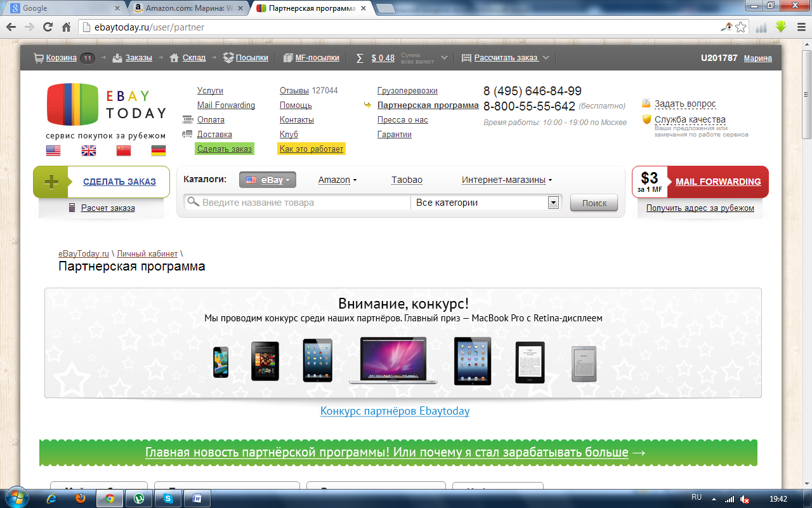Open the Пресса о нас link
This screenshot has width=812, height=508.
click(402, 120)
